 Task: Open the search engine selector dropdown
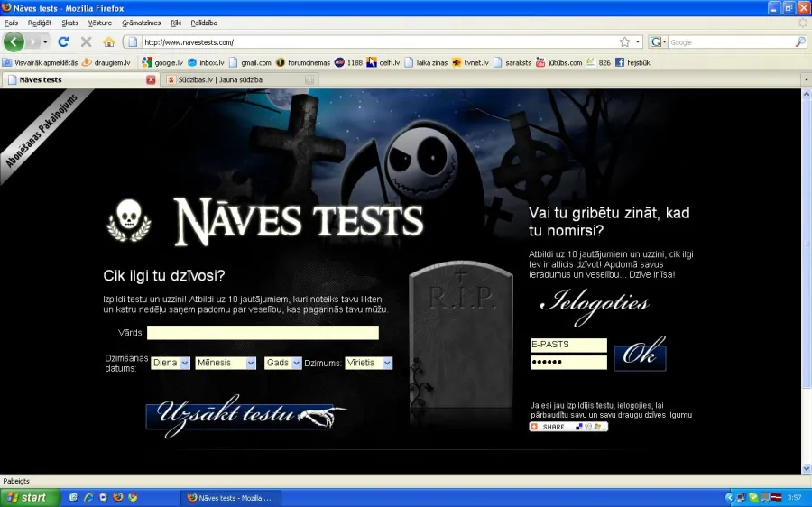pyautogui.click(x=659, y=42)
